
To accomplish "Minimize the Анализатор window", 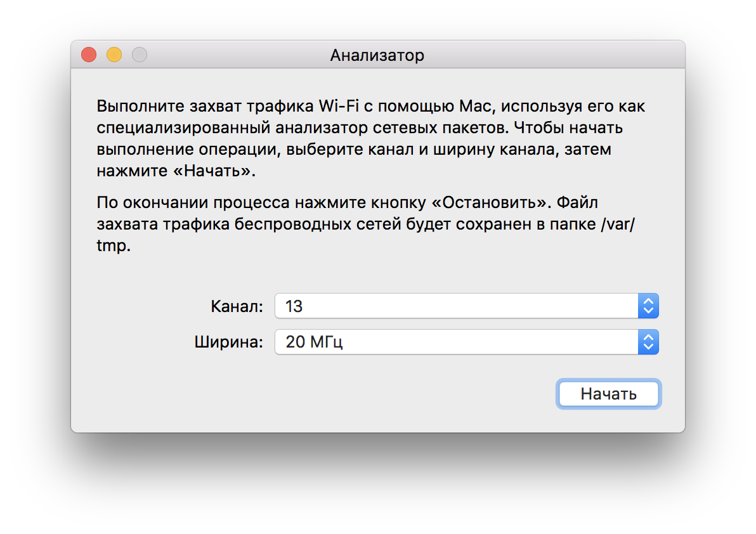I will click(114, 55).
